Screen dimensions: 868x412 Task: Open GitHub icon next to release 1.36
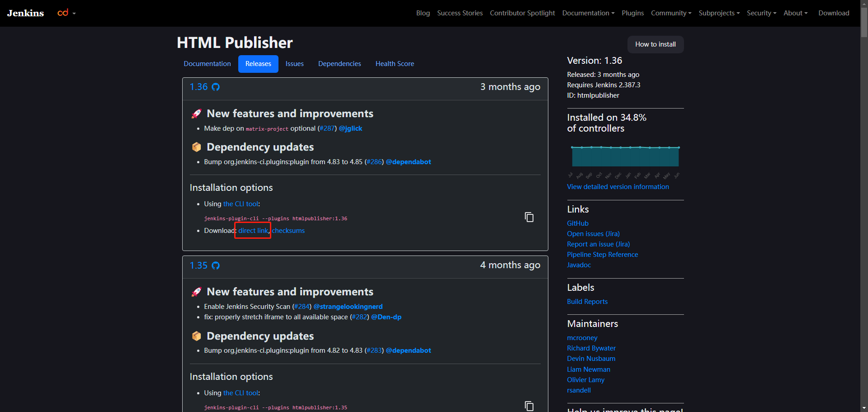[216, 87]
